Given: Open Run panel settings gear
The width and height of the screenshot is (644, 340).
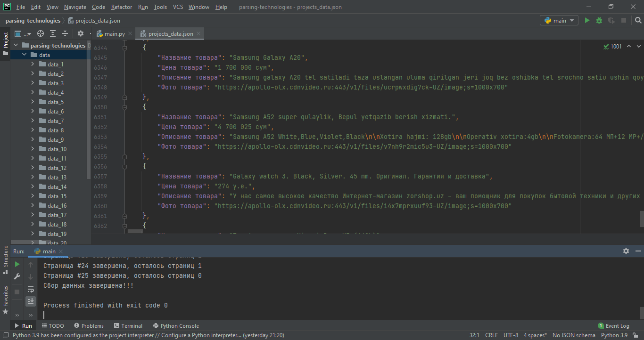Looking at the screenshot, I should [x=626, y=251].
